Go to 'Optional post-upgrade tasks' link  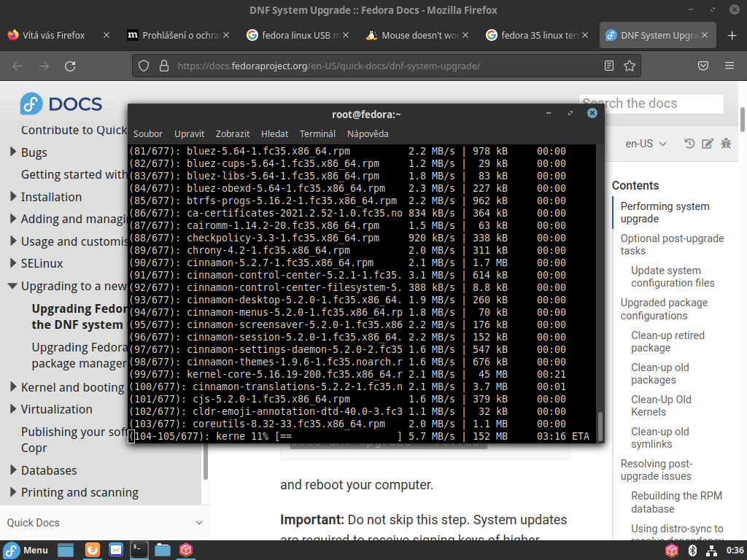(672, 244)
